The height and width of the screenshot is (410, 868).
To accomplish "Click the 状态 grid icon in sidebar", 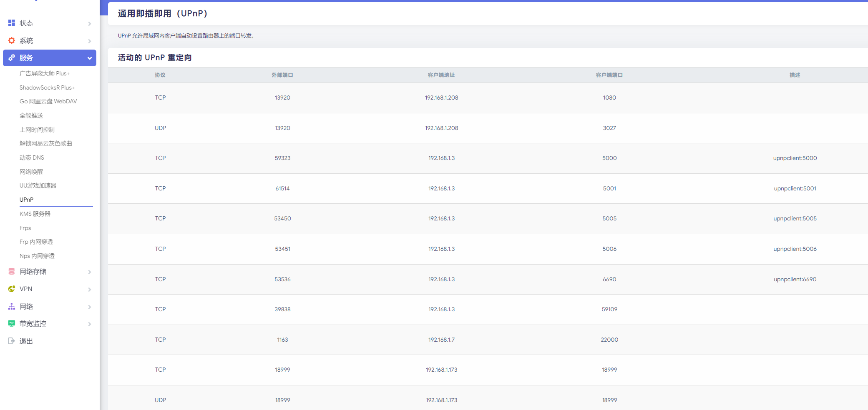I will [x=12, y=23].
